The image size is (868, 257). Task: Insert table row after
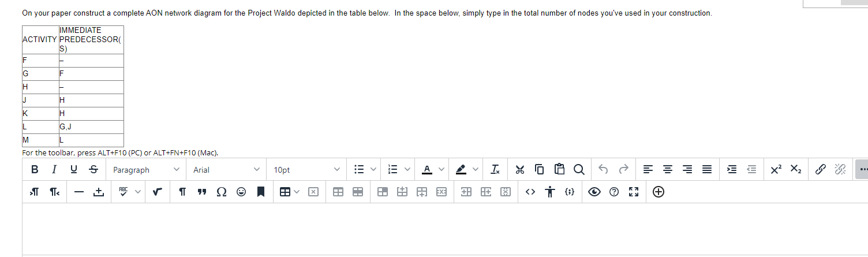click(422, 193)
